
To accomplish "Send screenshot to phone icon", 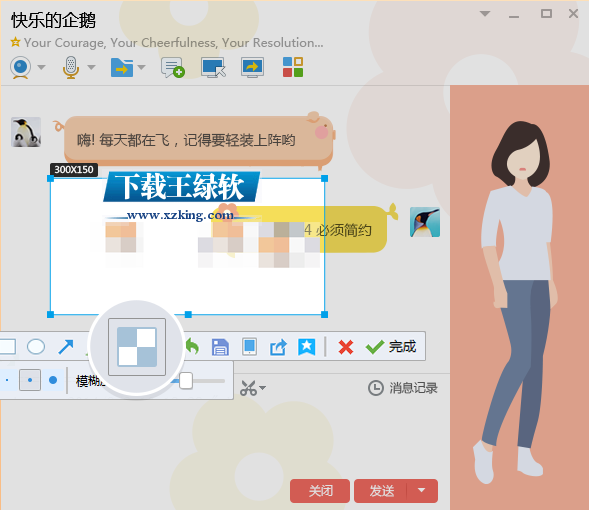I will (x=249, y=347).
